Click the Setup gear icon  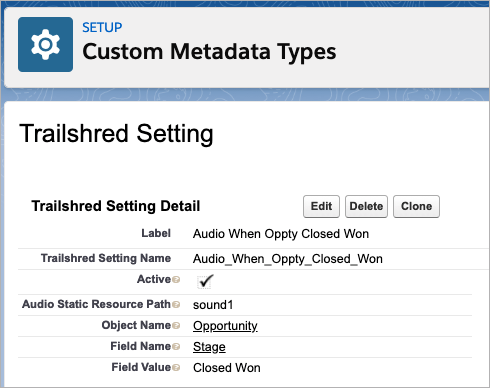pyautogui.click(x=45, y=44)
